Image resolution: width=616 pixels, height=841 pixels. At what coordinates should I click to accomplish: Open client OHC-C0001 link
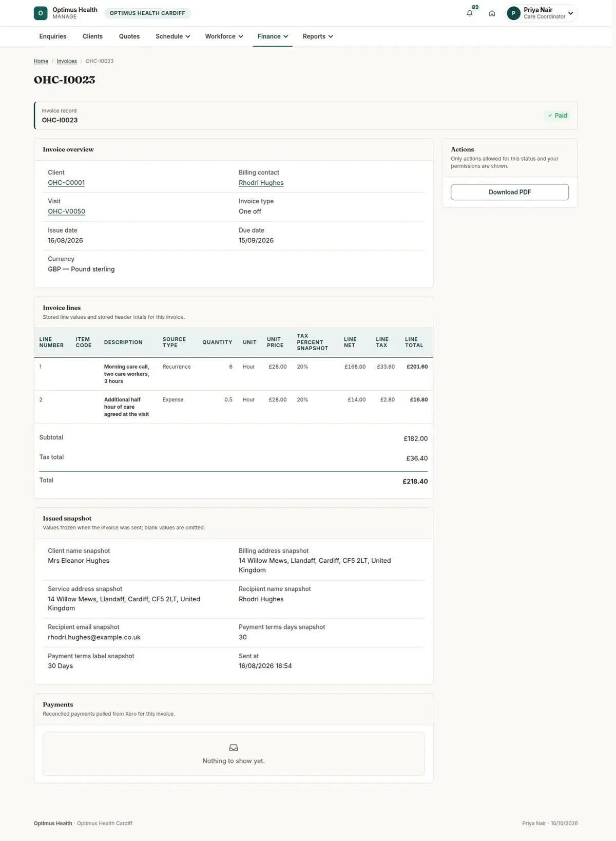point(66,183)
